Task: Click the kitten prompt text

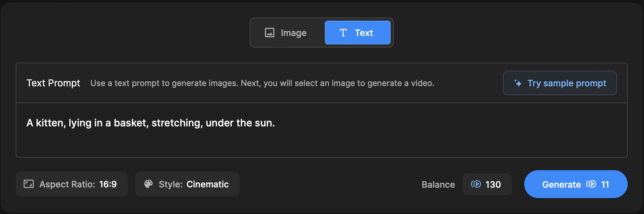Action: tap(150, 123)
